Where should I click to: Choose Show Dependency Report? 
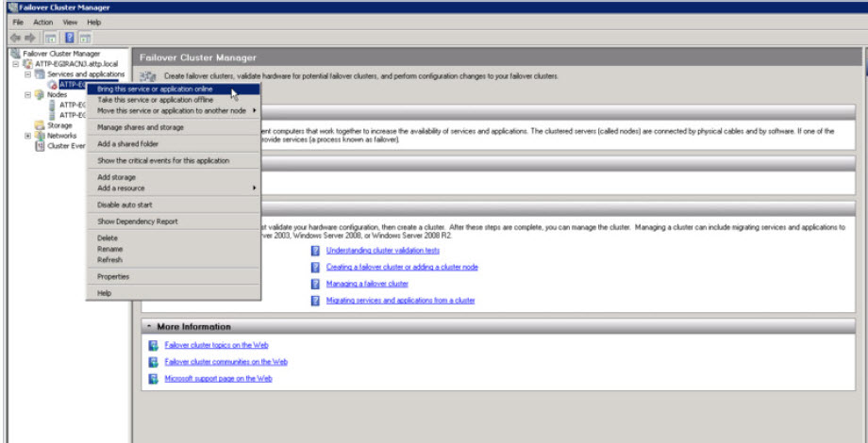(173, 221)
